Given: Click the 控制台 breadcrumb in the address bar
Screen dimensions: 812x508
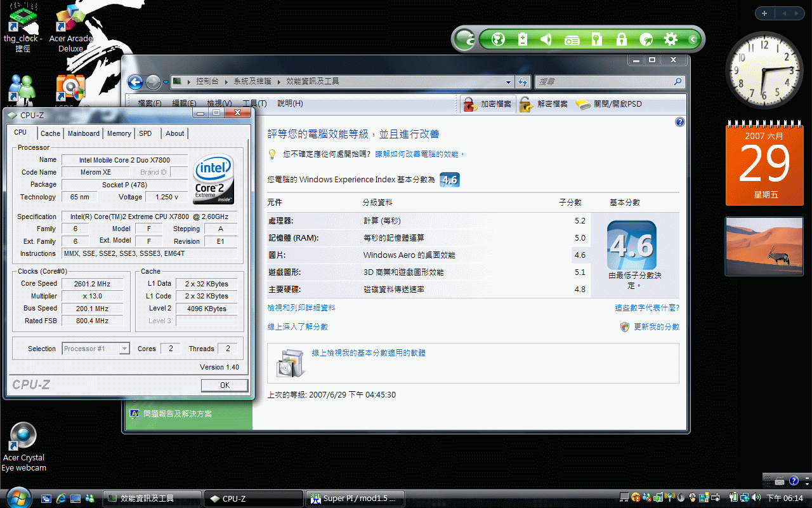Looking at the screenshot, I should (207, 82).
